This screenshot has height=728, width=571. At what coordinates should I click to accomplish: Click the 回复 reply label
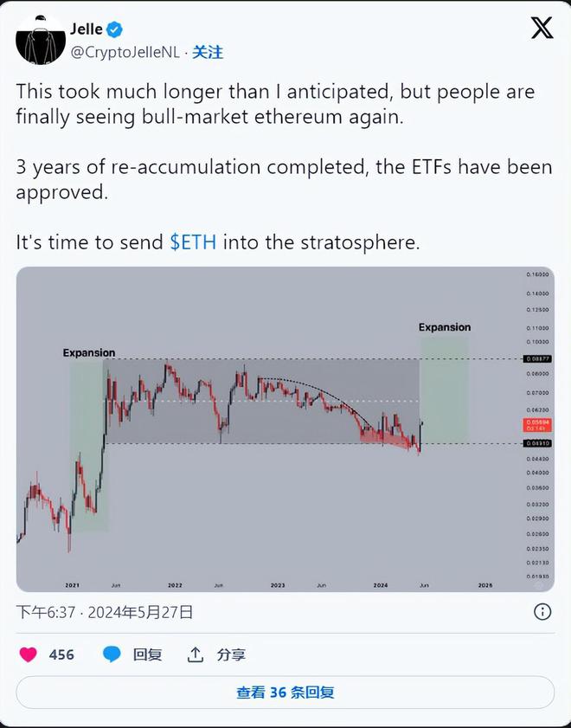click(x=147, y=654)
